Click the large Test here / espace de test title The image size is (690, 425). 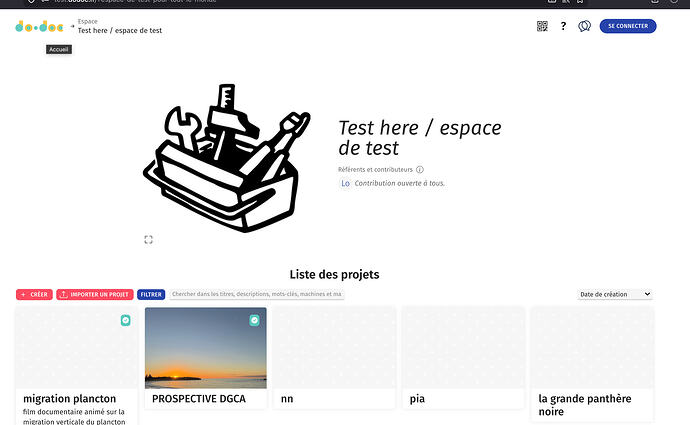click(x=419, y=138)
